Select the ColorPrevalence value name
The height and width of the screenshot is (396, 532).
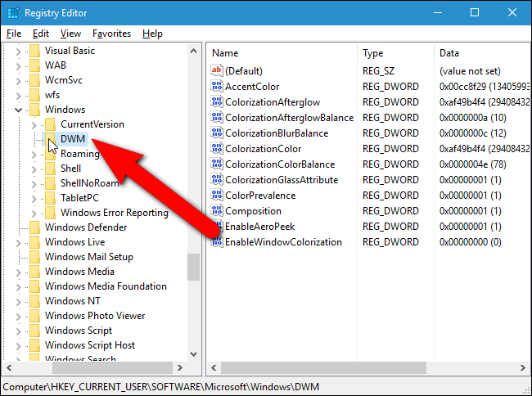(x=260, y=196)
